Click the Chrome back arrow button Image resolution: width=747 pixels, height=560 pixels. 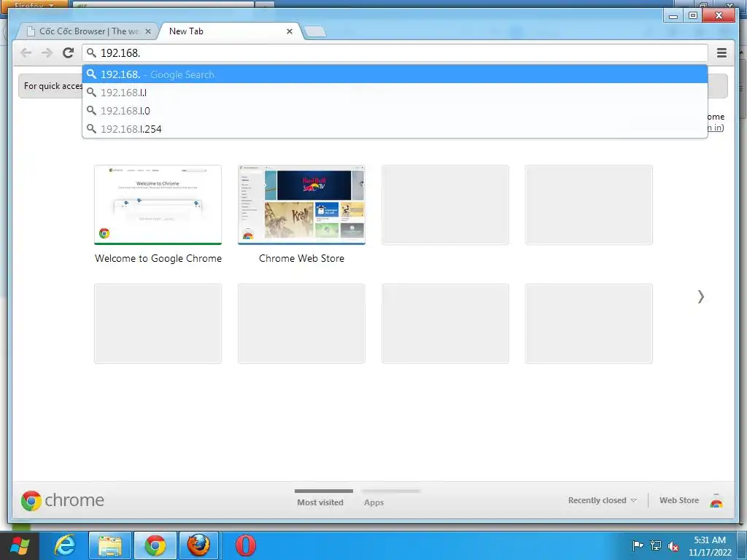click(26, 52)
